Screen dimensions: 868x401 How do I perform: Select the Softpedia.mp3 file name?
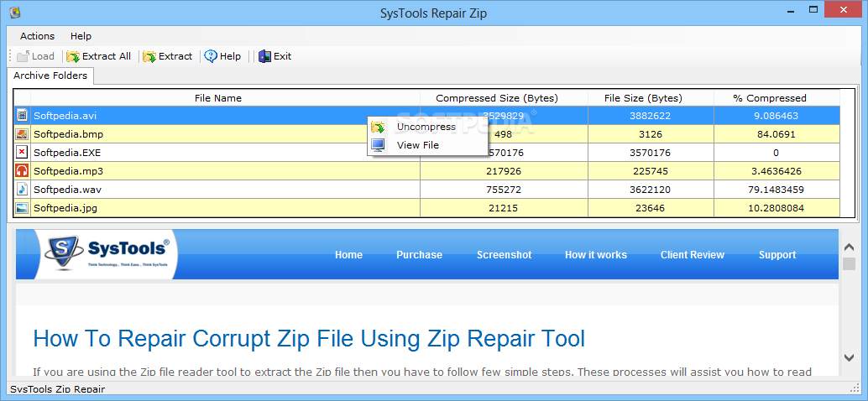click(x=68, y=171)
